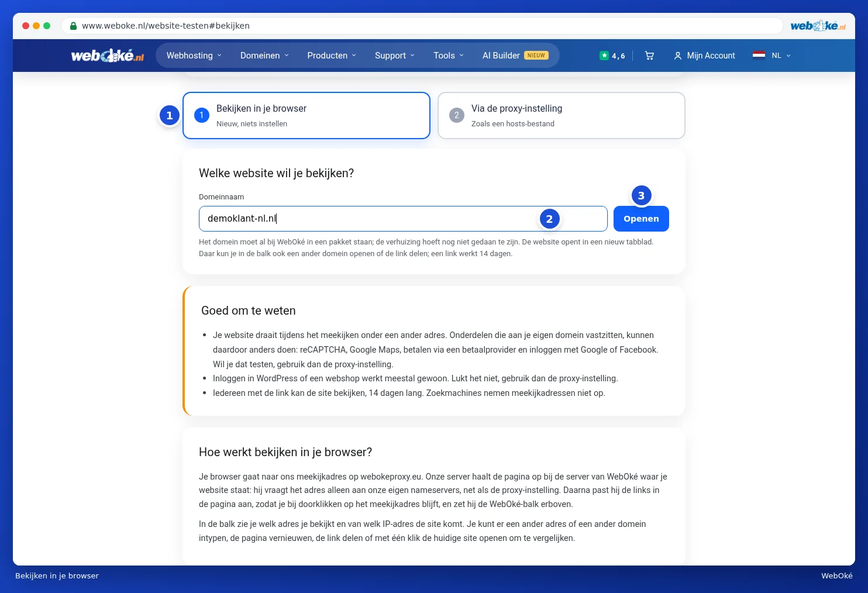Click the 'Domeinnaam' label
This screenshot has height=593, width=868.
tap(221, 197)
